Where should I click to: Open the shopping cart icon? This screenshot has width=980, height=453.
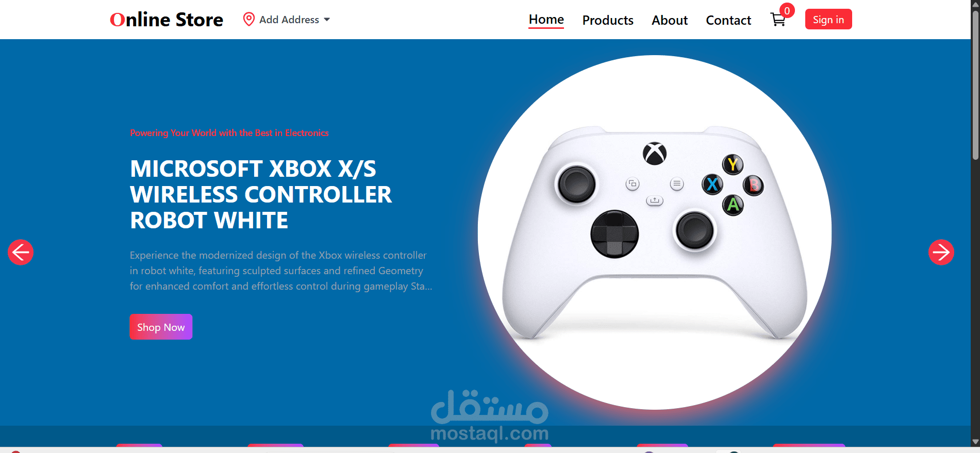tap(777, 20)
